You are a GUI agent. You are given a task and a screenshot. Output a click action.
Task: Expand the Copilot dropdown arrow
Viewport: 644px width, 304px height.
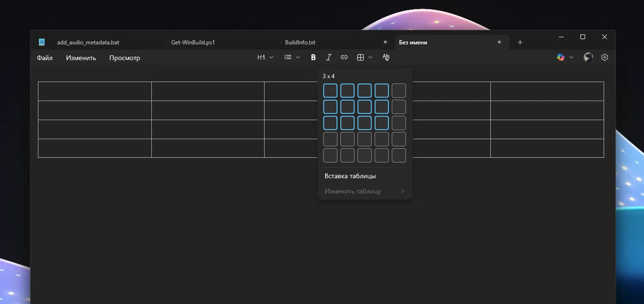571,57
